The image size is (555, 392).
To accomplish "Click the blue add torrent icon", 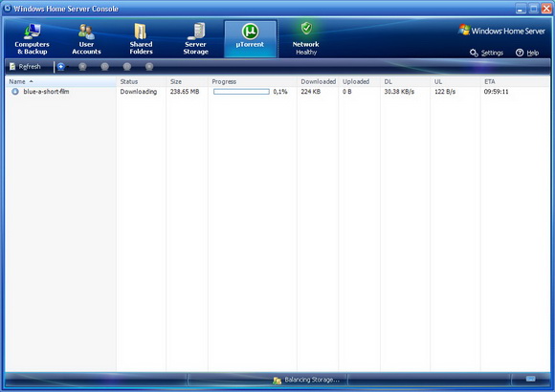I will pos(61,67).
